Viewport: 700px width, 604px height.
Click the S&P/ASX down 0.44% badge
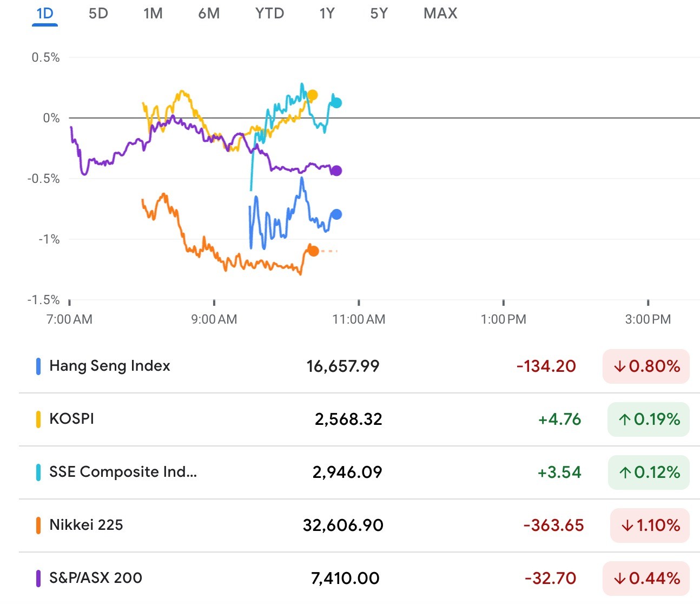coord(646,579)
